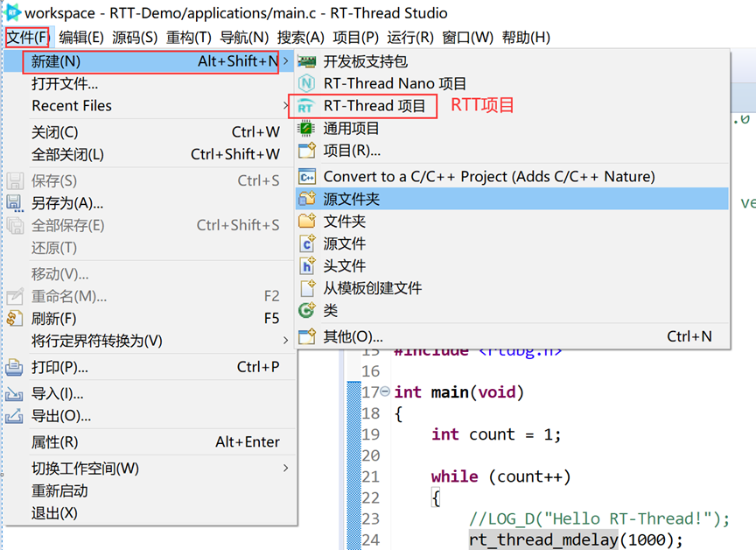Expand the 新建(N) submenu arrow
756x550 pixels.
click(x=286, y=61)
